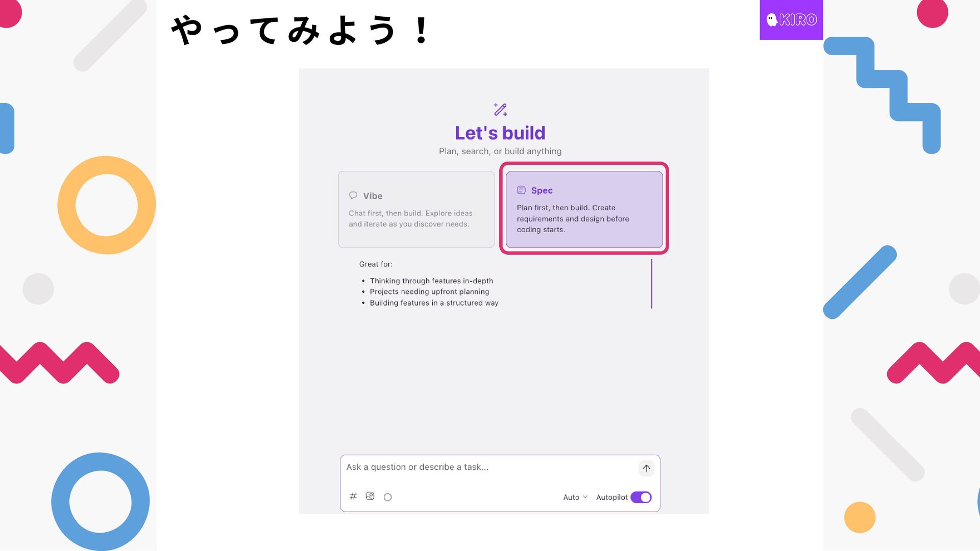This screenshot has width=980, height=551.
Task: Click the purple vertical scrollbar line
Action: (652, 284)
